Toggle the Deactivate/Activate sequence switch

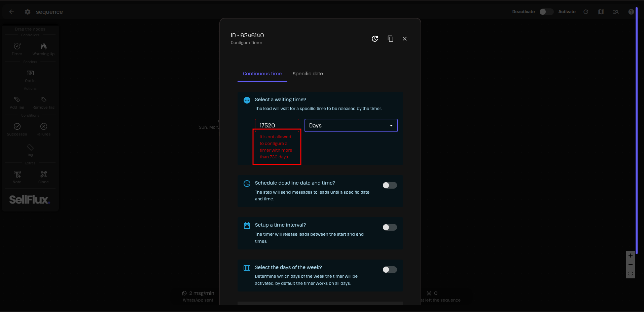(546, 12)
